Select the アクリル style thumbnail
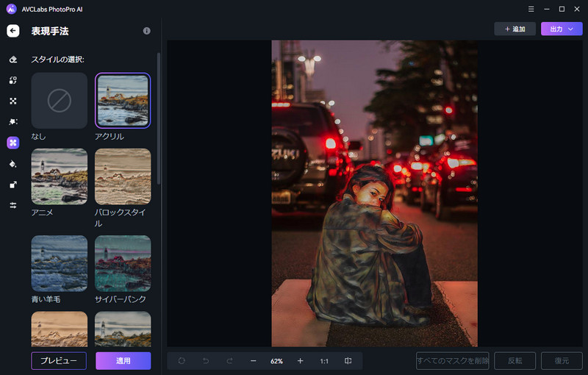 point(123,101)
